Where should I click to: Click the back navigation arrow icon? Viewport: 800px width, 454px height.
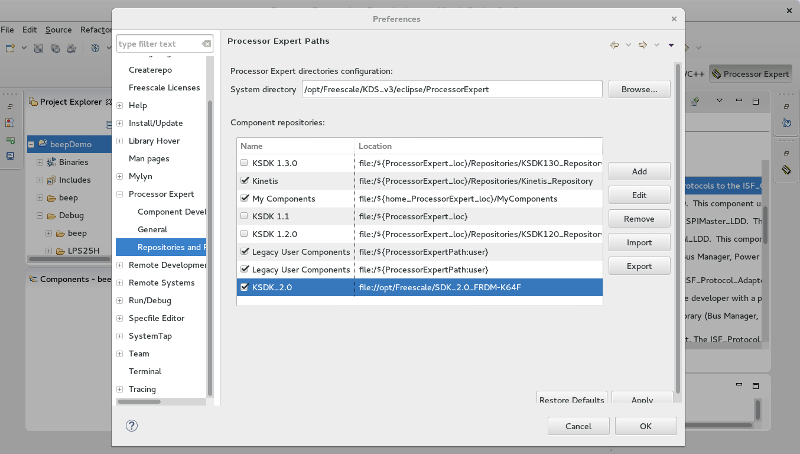coord(614,45)
